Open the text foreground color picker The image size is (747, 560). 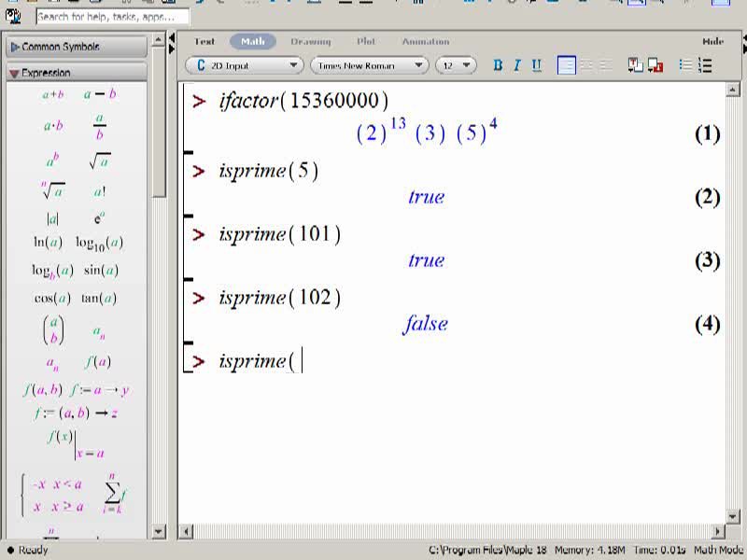pyautogui.click(x=636, y=65)
